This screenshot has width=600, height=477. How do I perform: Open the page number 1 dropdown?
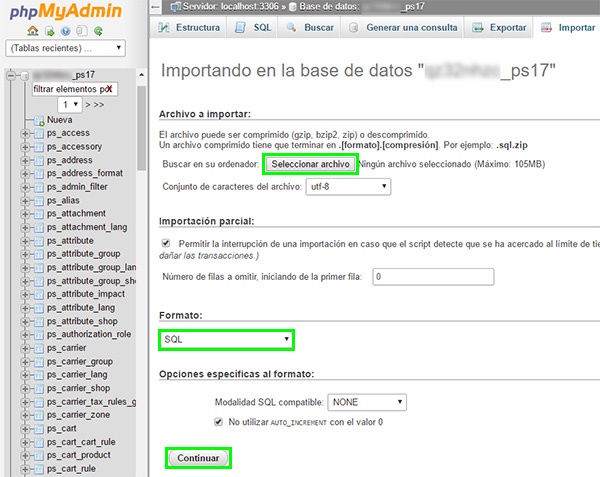(70, 104)
